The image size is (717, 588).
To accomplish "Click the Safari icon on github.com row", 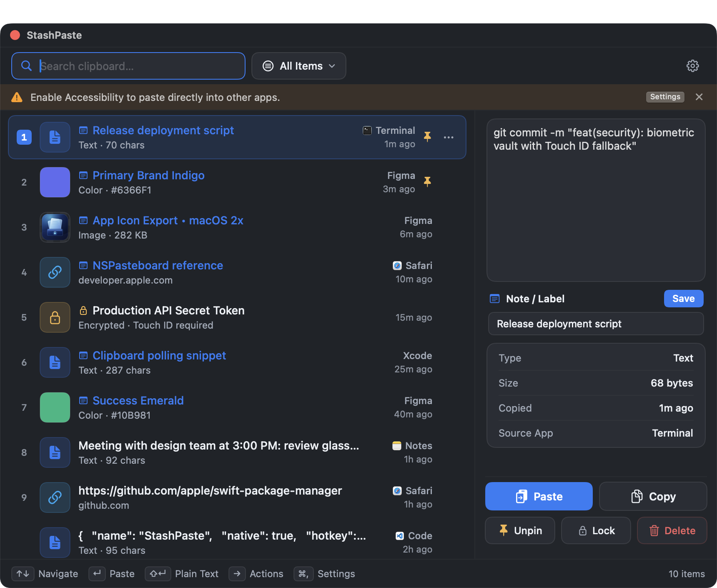I will 397,491.
